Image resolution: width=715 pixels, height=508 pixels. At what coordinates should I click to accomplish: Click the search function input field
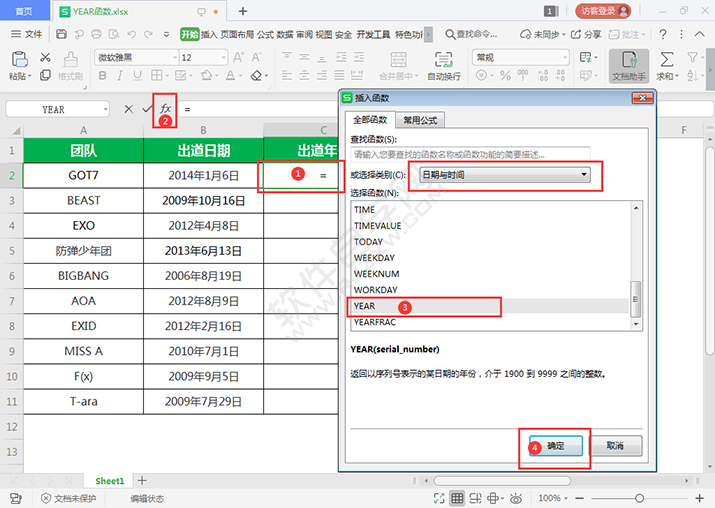470,155
